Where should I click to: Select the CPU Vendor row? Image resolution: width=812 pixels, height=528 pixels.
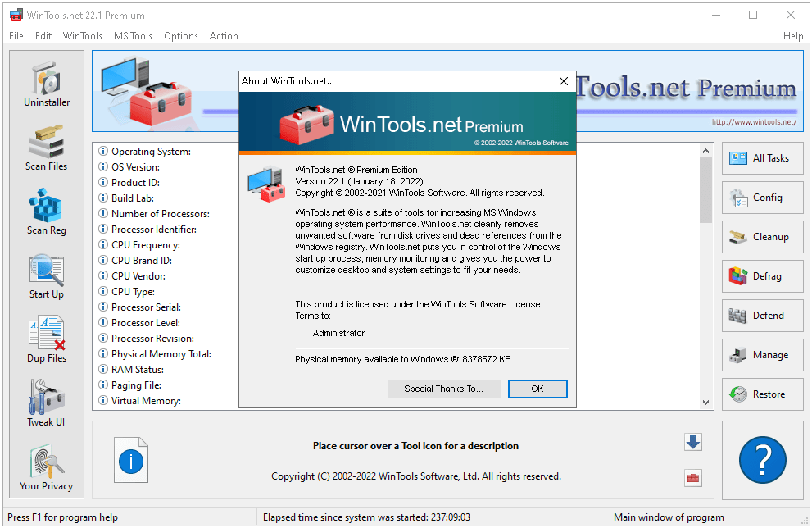(133, 275)
